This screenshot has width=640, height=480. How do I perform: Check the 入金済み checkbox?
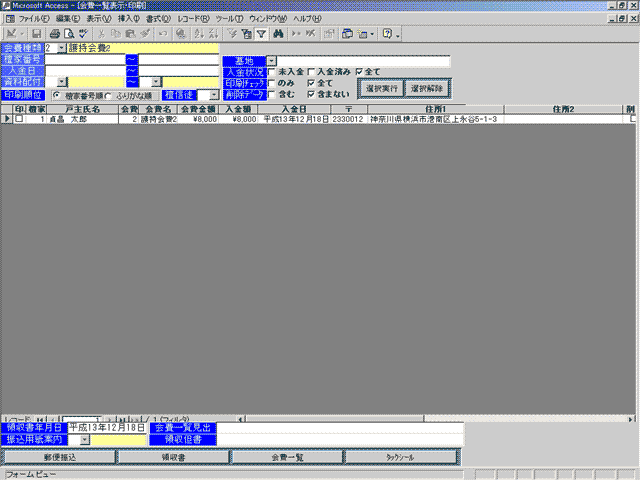tap(311, 72)
